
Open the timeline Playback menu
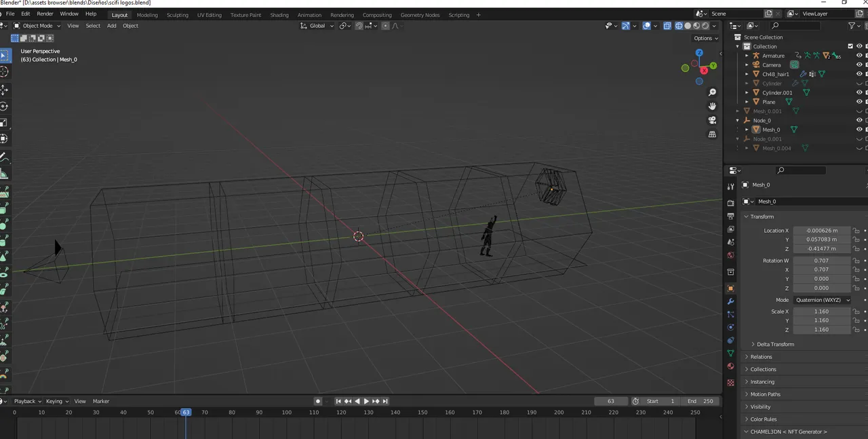click(x=27, y=401)
